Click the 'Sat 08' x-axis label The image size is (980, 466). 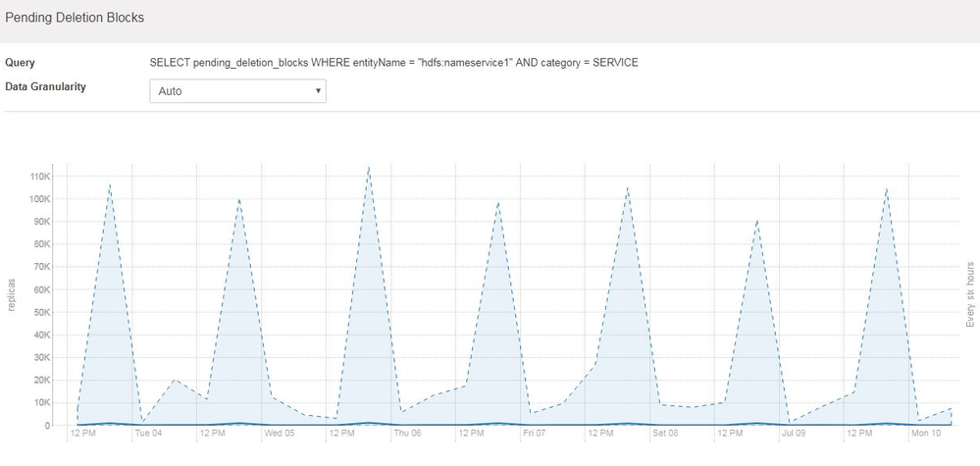tap(666, 433)
